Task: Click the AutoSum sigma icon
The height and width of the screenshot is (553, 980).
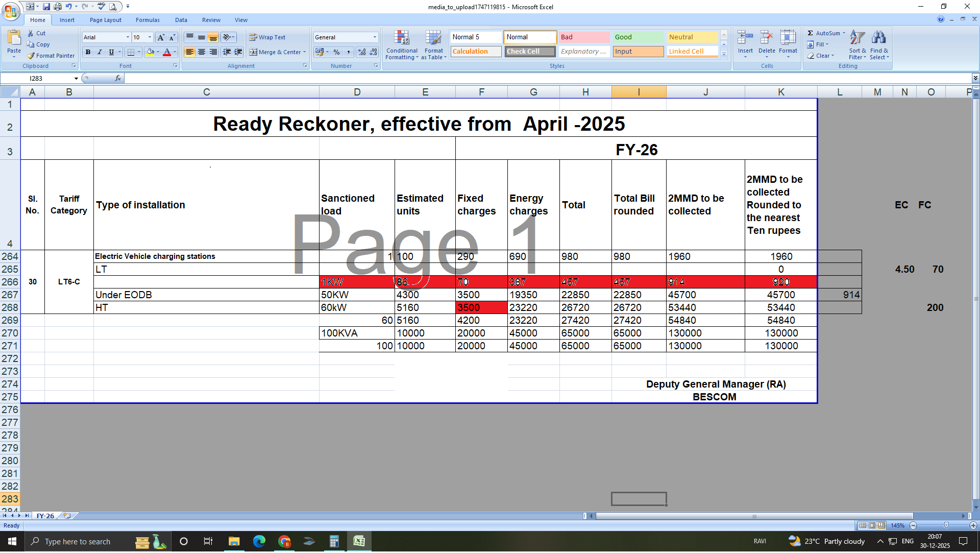Action: pos(811,33)
